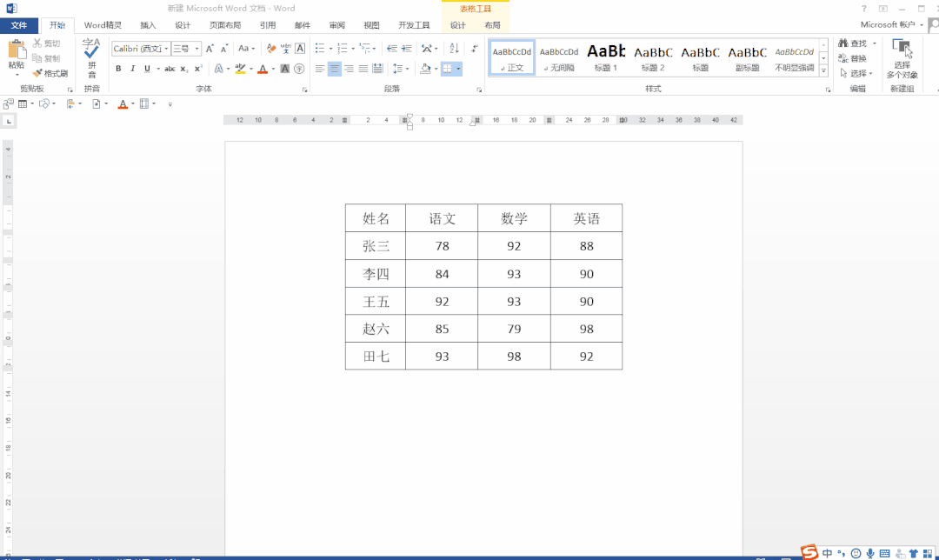The height and width of the screenshot is (560, 939).
Task: Open the font name dropdown (Calibri)
Action: [x=166, y=49]
